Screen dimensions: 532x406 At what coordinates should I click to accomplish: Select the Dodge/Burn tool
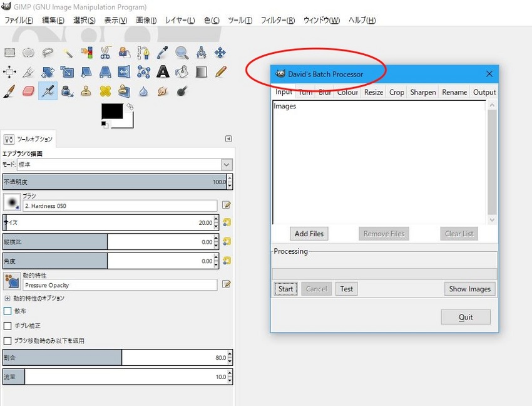pos(182,91)
